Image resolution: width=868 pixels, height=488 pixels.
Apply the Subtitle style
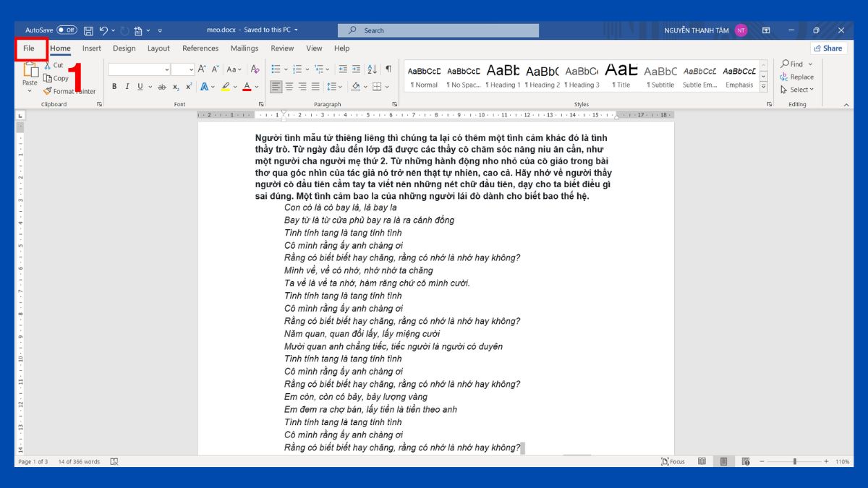(660, 76)
